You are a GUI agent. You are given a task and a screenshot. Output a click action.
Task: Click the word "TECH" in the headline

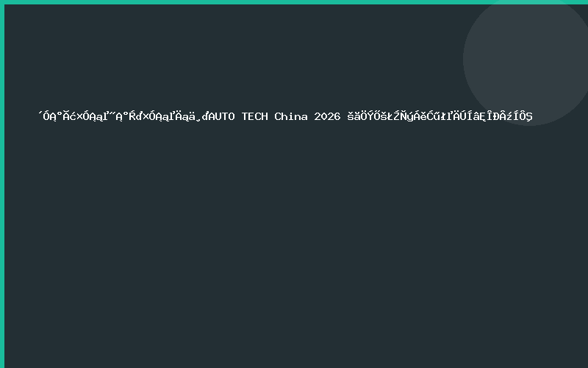tap(254, 116)
